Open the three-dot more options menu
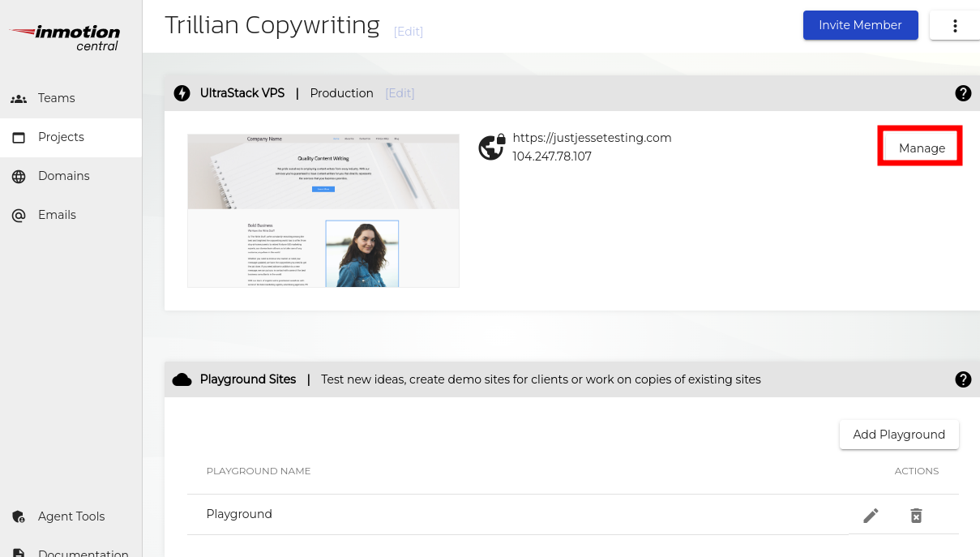Image resolution: width=980 pixels, height=557 pixels. pos(955,26)
